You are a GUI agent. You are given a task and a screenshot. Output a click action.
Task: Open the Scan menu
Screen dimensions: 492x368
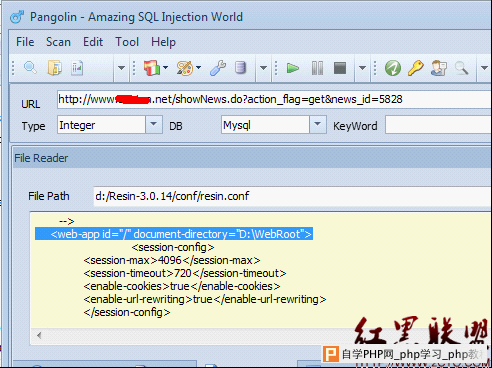pyautogui.click(x=58, y=42)
